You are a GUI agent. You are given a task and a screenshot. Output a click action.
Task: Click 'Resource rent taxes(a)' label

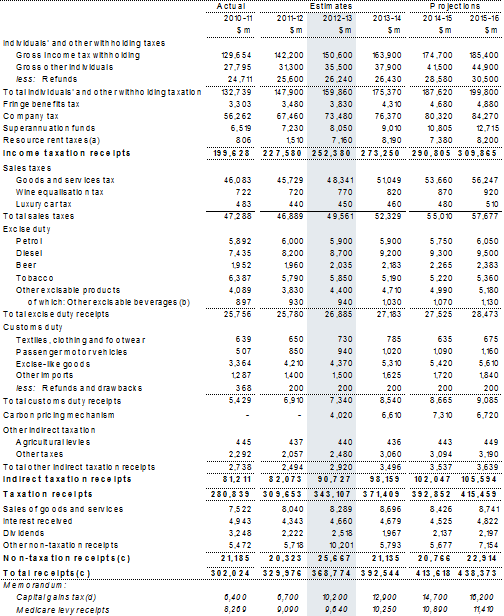(51, 140)
